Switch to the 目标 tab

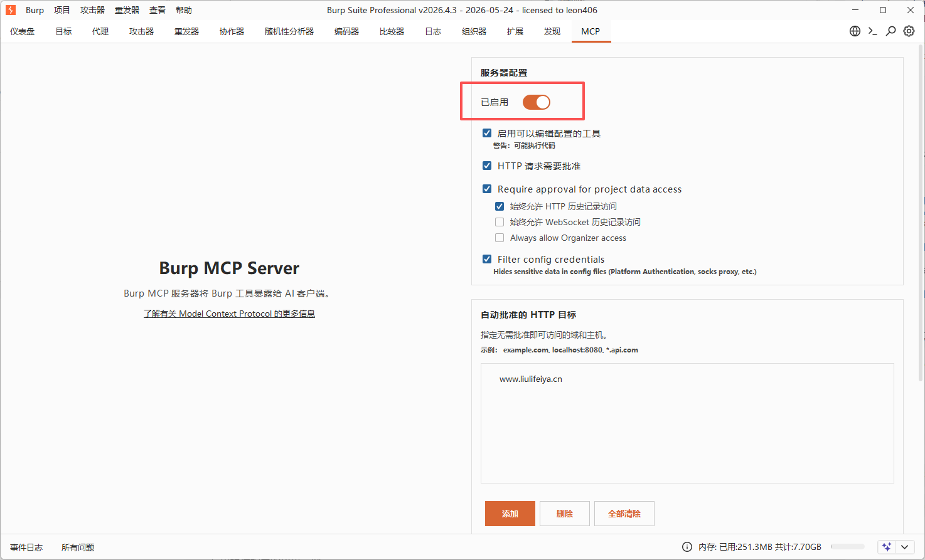64,31
